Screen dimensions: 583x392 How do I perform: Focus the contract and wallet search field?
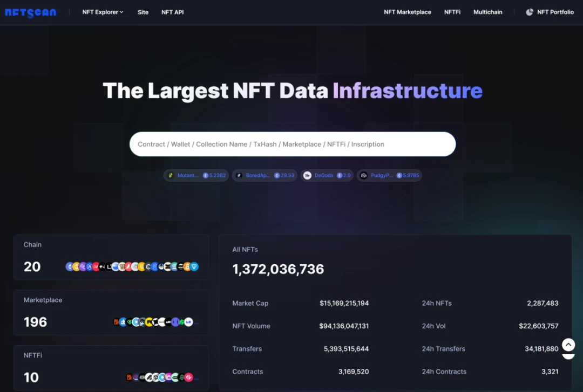[x=293, y=144]
